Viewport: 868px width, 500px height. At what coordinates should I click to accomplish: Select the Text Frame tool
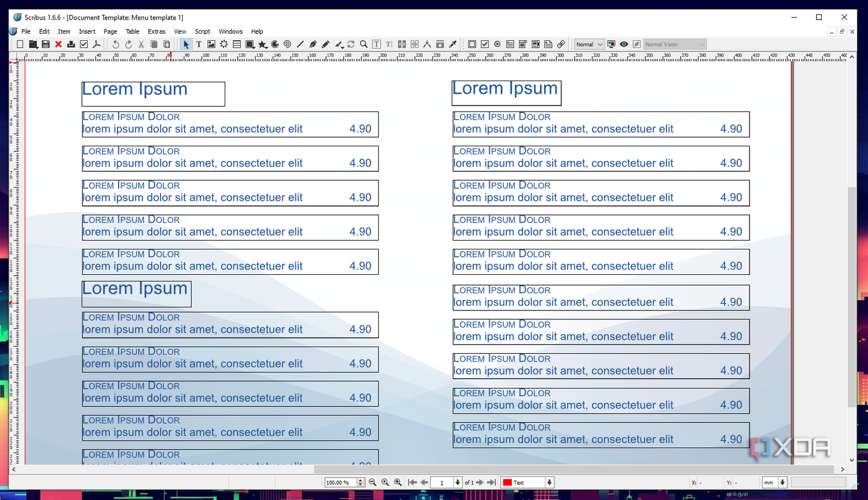[x=199, y=44]
